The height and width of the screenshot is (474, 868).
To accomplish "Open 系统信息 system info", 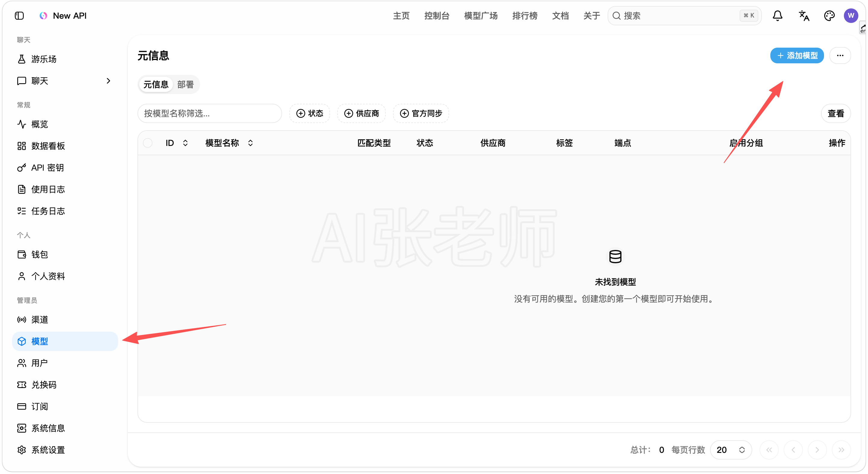I will pyautogui.click(x=65, y=428).
